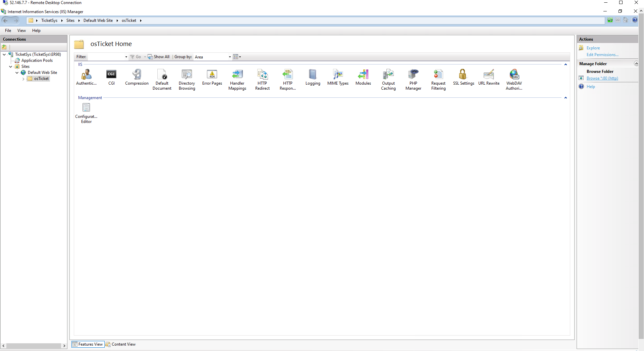Click the Go filter button
The image size is (644, 351).
(136, 57)
